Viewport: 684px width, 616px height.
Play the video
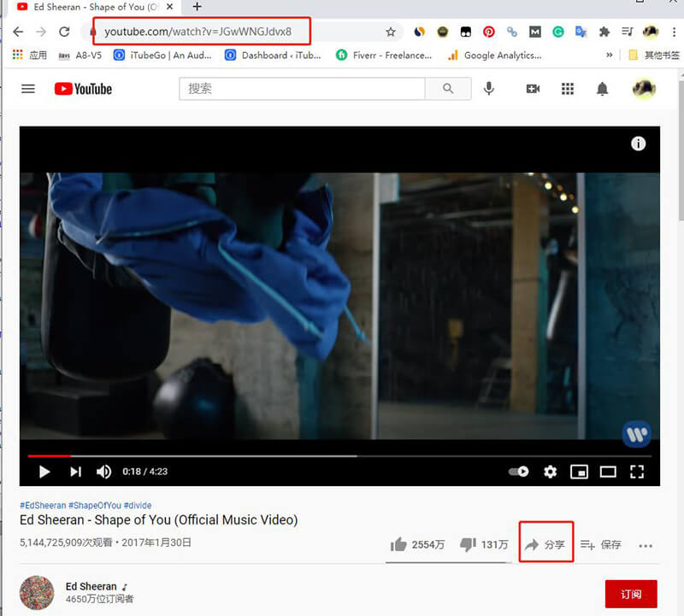44,472
